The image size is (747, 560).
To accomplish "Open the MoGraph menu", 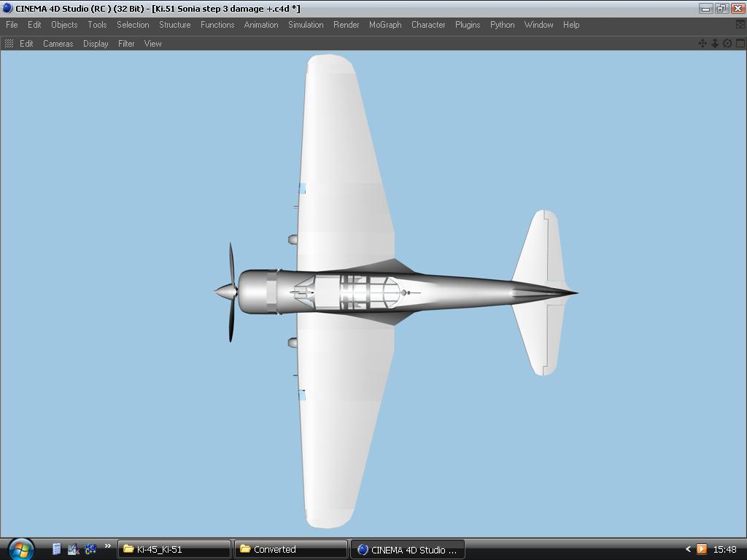I will pos(384,25).
